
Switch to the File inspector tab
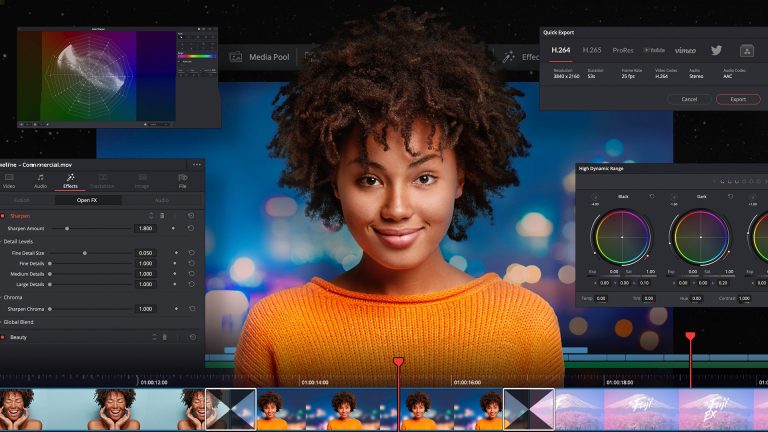tap(183, 181)
